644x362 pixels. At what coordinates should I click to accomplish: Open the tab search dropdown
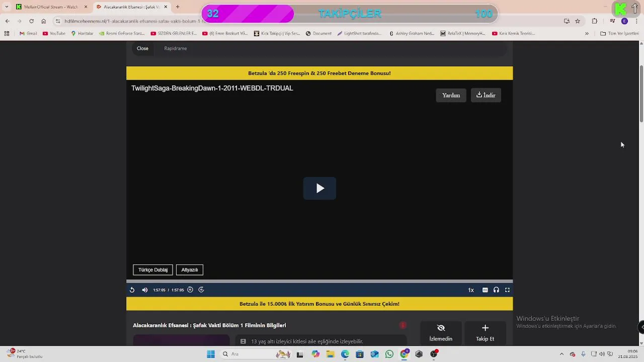[7, 7]
